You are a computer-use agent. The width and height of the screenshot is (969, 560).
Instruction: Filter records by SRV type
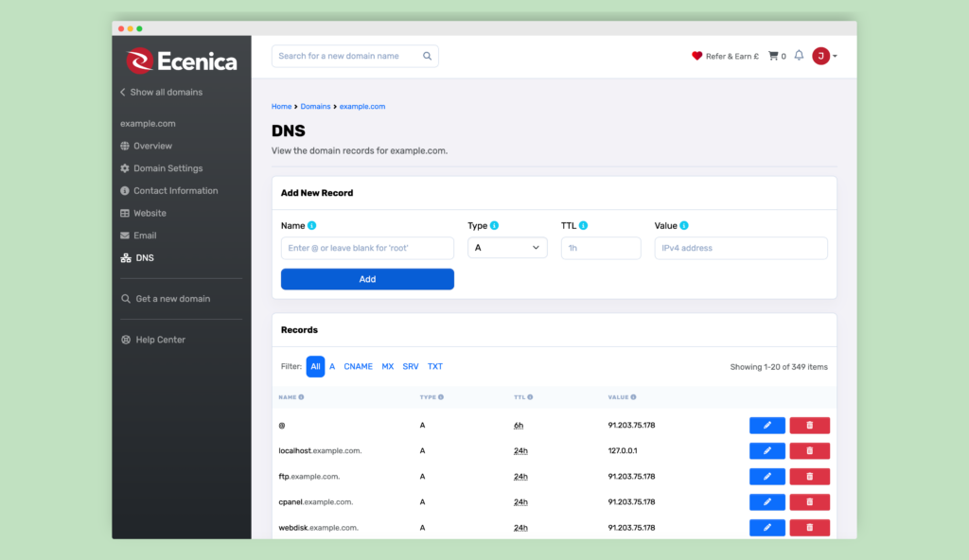(x=411, y=366)
